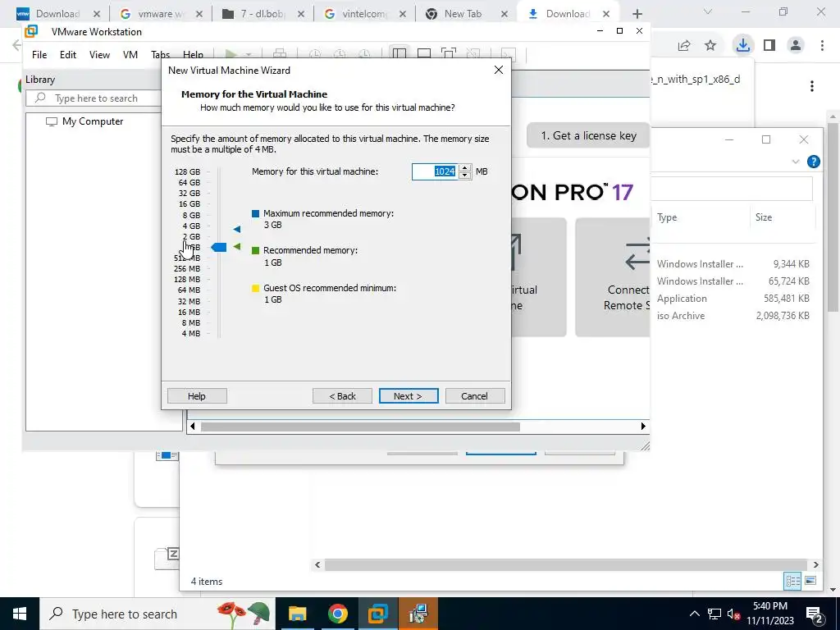Select the 256 MB memory scale label
Viewport: 840px width, 630px height.
(187, 269)
